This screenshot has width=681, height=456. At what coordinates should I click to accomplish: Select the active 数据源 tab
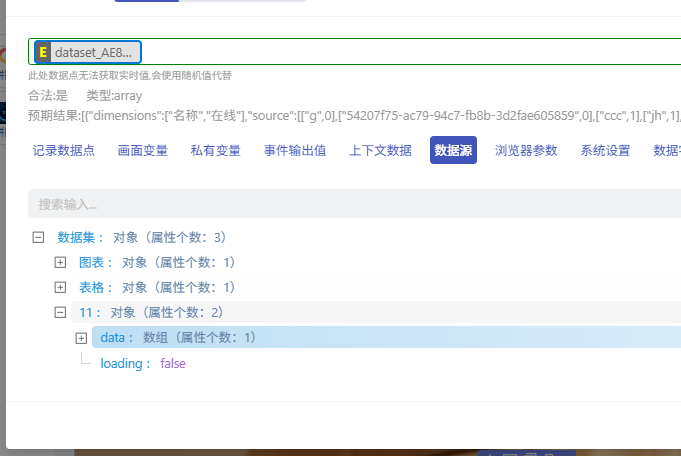tap(453, 150)
